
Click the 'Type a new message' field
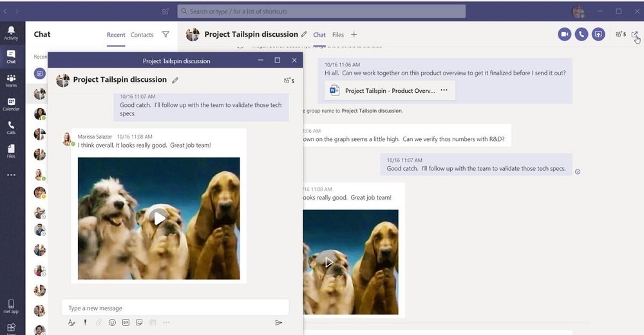pos(174,308)
